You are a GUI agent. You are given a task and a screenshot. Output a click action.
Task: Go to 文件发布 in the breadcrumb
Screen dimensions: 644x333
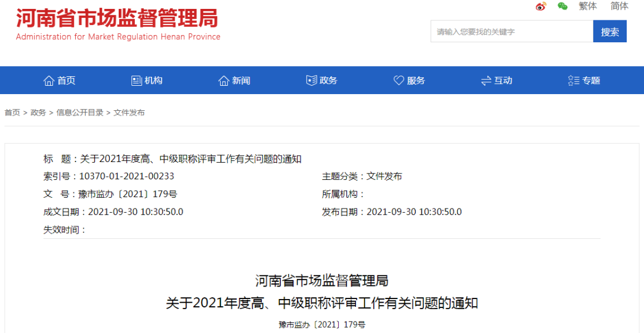point(129,113)
